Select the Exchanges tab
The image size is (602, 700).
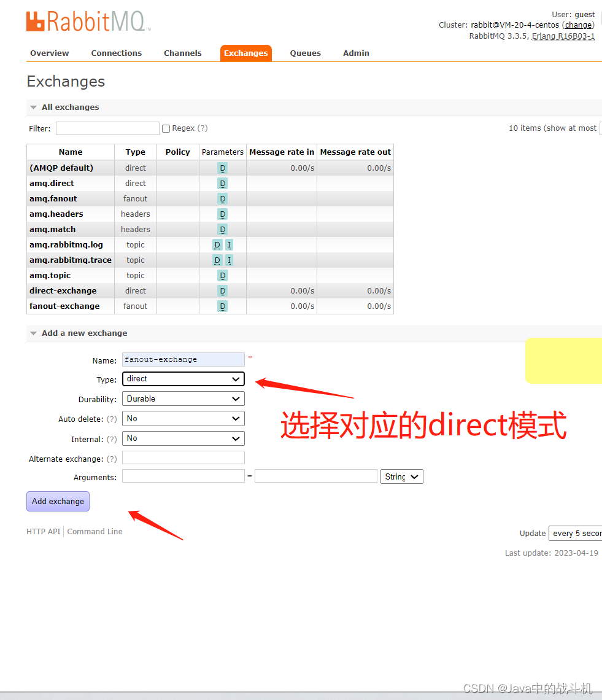[x=246, y=53]
